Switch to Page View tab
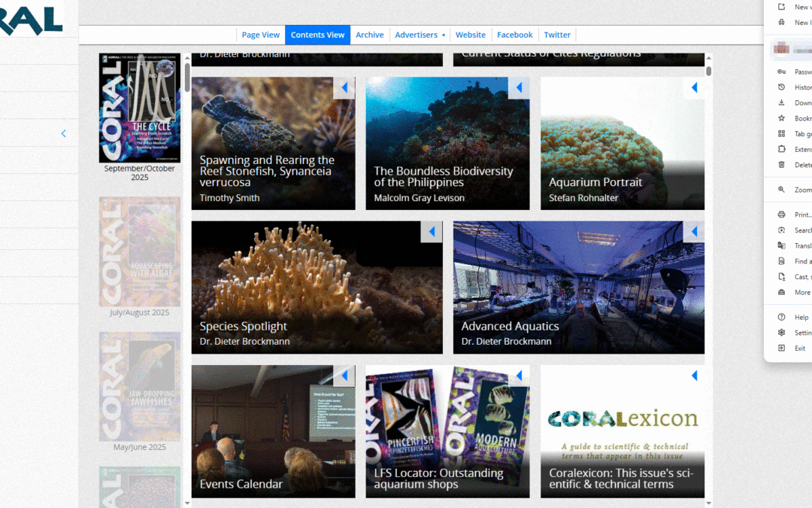The width and height of the screenshot is (812, 508). tap(260, 35)
